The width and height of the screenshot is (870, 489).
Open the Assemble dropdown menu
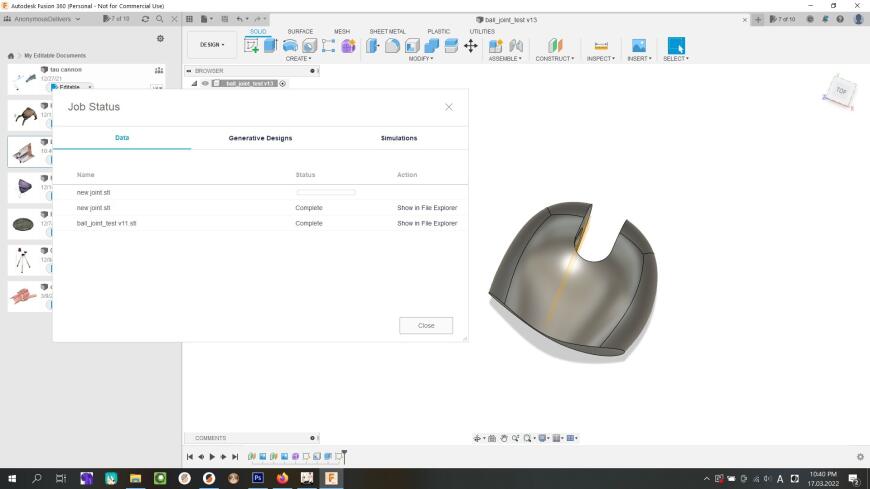(505, 59)
